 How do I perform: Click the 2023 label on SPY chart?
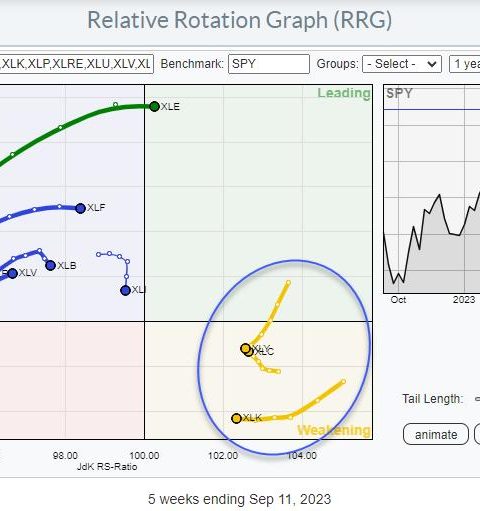[x=464, y=300]
